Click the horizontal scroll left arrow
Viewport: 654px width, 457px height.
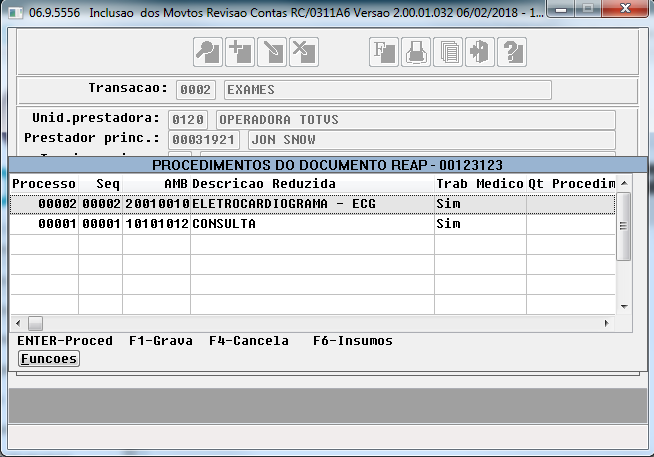[x=18, y=323]
